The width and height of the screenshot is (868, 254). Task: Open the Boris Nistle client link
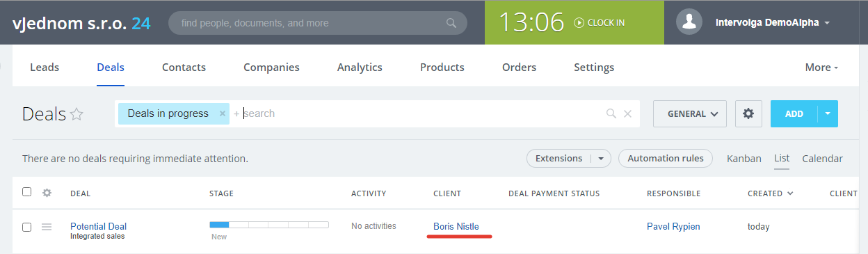tap(456, 226)
